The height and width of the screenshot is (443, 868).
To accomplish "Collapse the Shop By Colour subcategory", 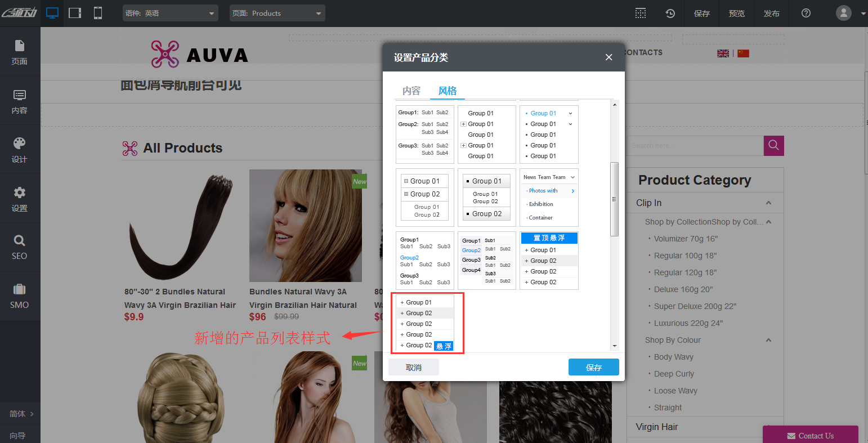I will [x=768, y=340].
